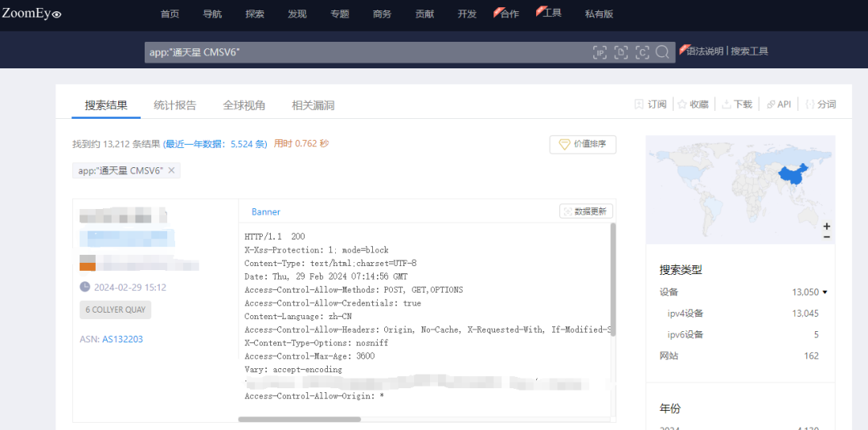Open the AS132203 ASN link
Viewport: 868px width, 430px height.
(122, 339)
